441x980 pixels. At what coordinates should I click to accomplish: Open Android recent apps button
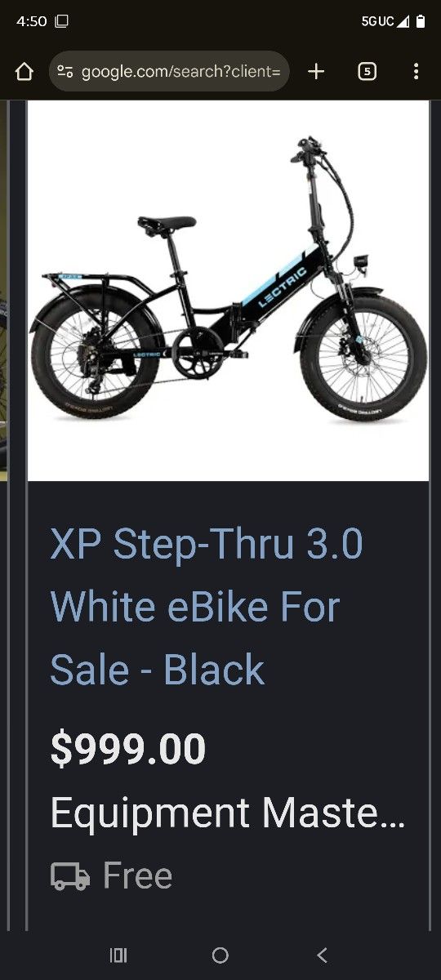coord(118,955)
